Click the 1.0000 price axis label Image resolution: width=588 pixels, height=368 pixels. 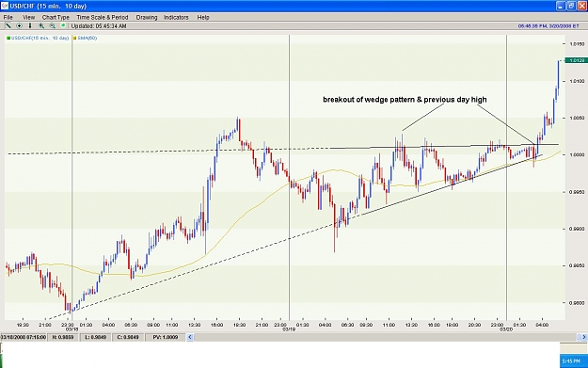point(577,155)
